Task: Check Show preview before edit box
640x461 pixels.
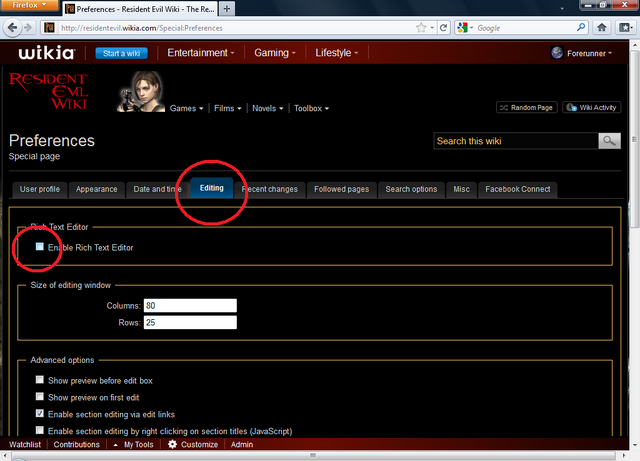Action: pyautogui.click(x=40, y=380)
